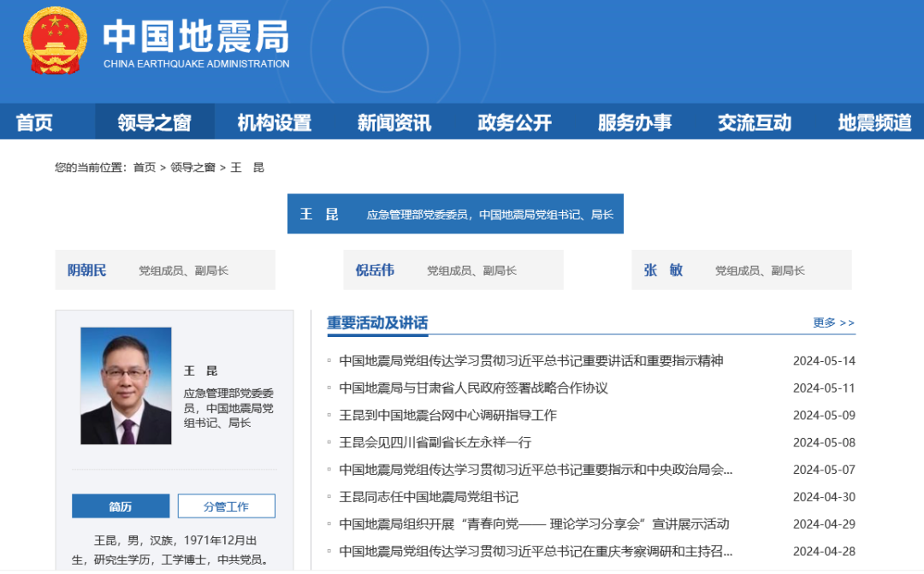The width and height of the screenshot is (924, 574).
Task: Click 首页 in the breadcrumb
Action: pyautogui.click(x=145, y=168)
